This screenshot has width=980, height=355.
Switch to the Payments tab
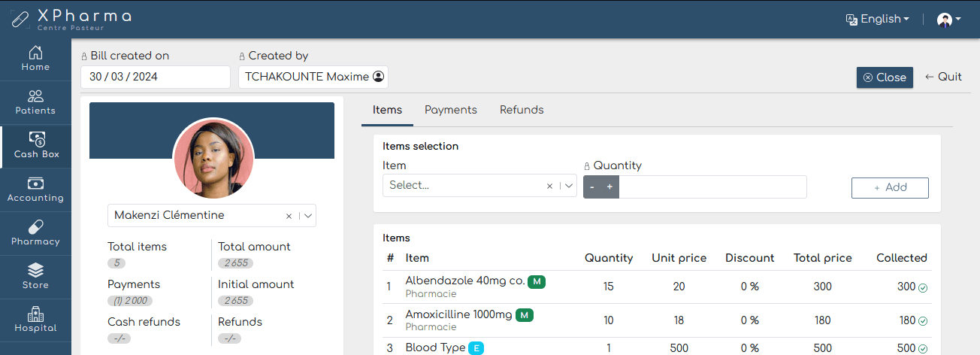coord(450,110)
